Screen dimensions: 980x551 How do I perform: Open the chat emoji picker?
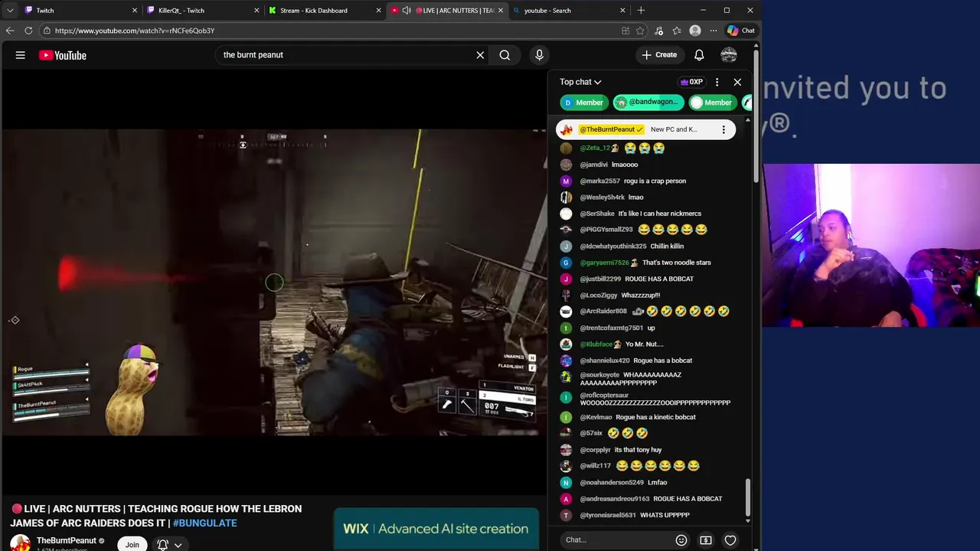681,540
